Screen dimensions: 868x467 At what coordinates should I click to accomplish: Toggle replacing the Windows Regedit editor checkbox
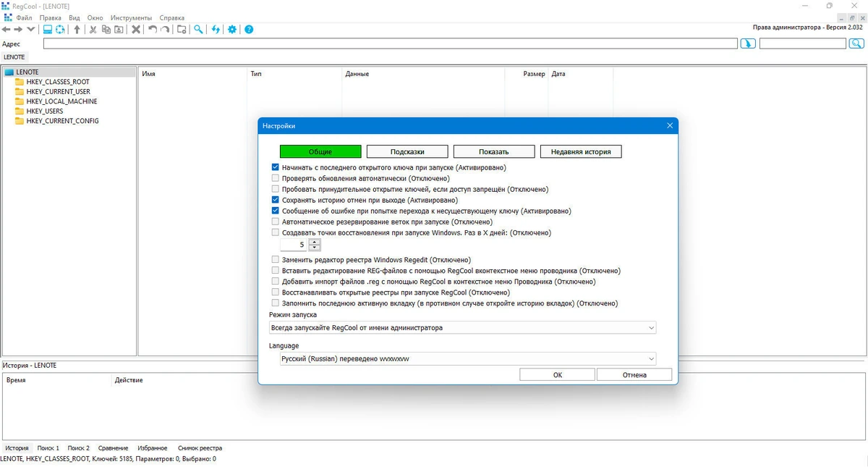pyautogui.click(x=275, y=260)
